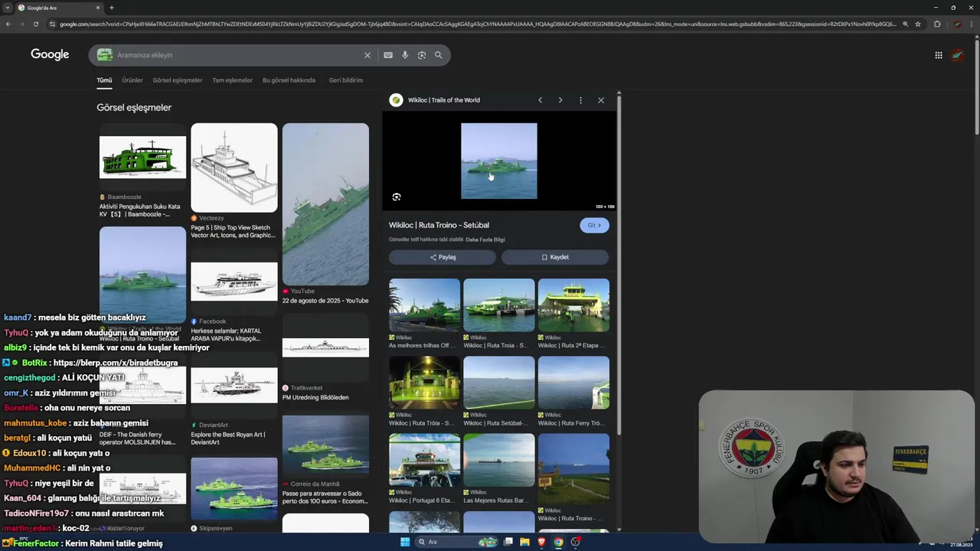
Task: Click the 'Paylaş' share button
Action: [443, 257]
